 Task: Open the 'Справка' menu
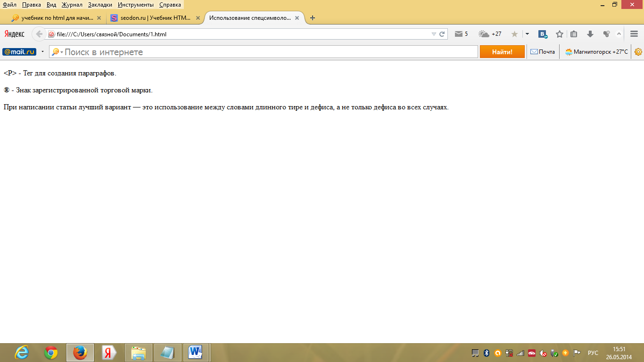point(170,5)
